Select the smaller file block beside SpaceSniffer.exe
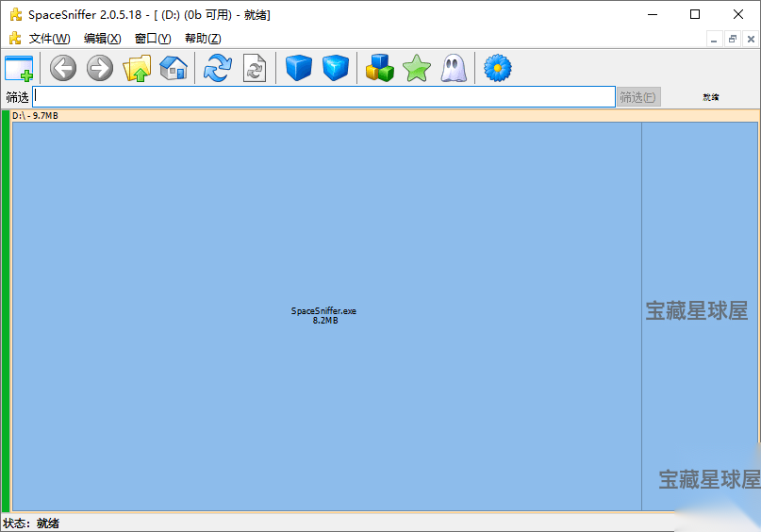Viewport: 761px width, 532px height. pos(700,316)
